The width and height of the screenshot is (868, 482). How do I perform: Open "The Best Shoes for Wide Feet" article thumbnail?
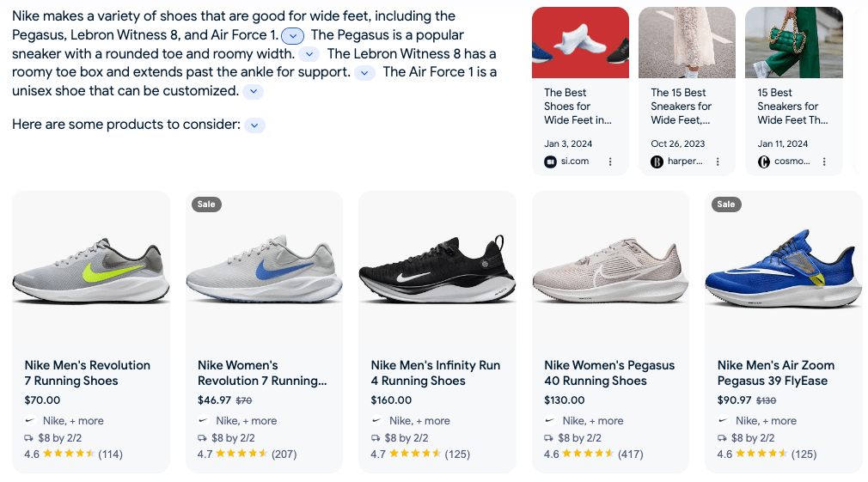coord(580,43)
